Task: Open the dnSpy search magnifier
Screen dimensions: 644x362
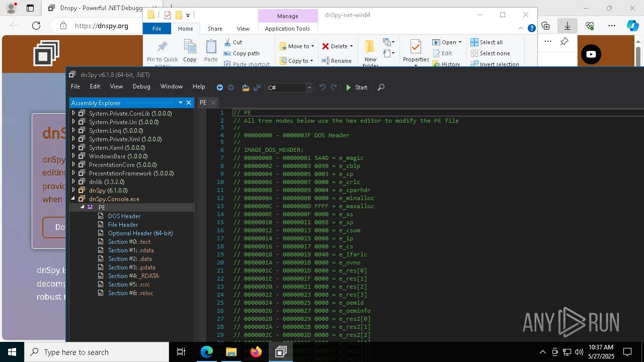Action: tap(381, 87)
